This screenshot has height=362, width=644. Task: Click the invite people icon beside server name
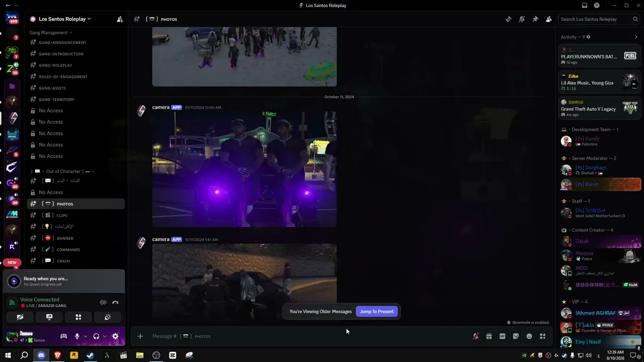point(120,19)
